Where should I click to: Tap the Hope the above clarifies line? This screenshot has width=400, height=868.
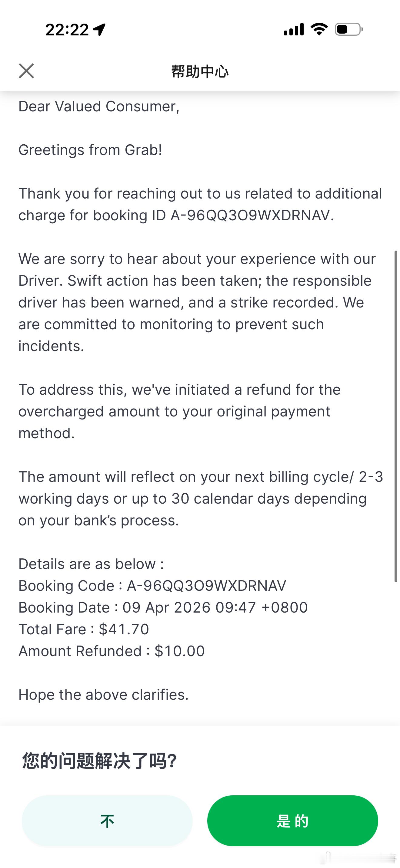pyautogui.click(x=103, y=695)
